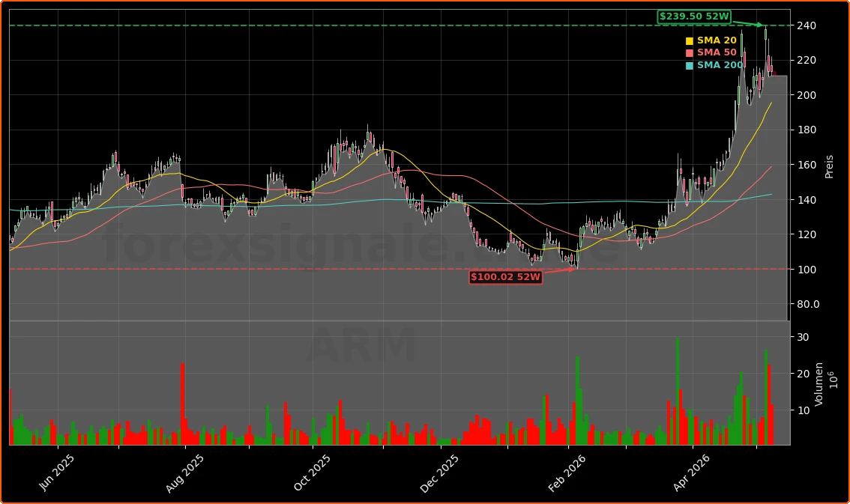This screenshot has width=850, height=504.
Task: Click the Oct 2025 date axis label
Action: click(313, 473)
